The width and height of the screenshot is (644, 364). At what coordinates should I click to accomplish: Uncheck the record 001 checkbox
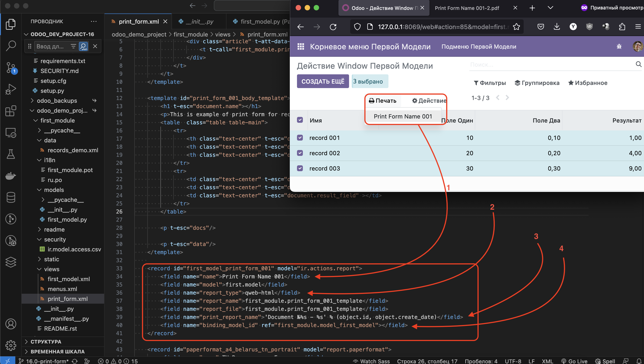pyautogui.click(x=300, y=138)
